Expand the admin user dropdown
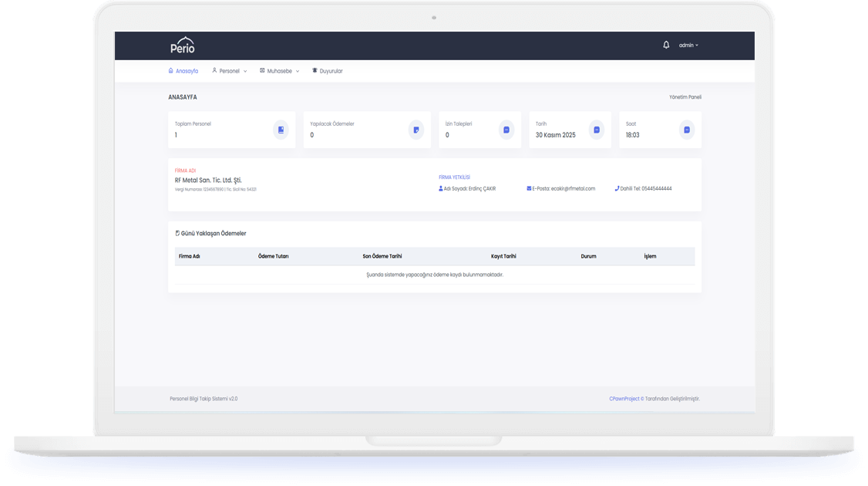Screen dimensions: 868x486 (688, 46)
